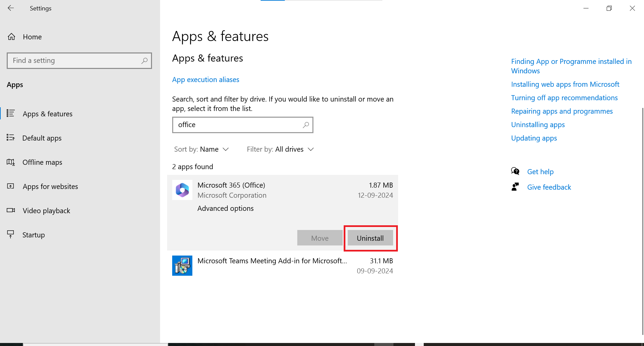Click the 31.1 MB size value
The height and width of the screenshot is (346, 644).
(x=381, y=261)
